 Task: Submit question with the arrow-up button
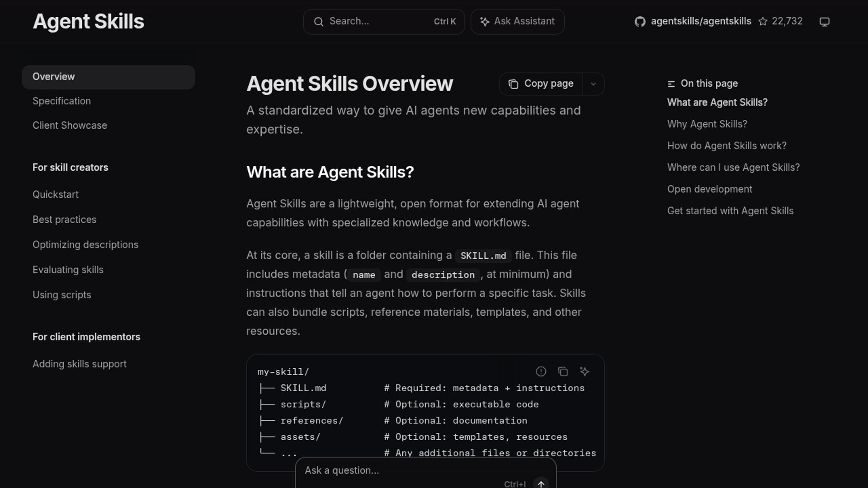tap(541, 483)
